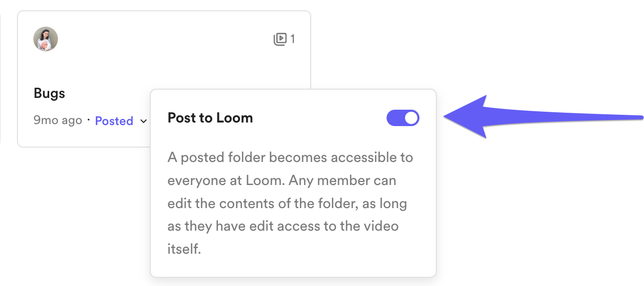Click the video count number 1
The height and width of the screenshot is (286, 644).
pyautogui.click(x=293, y=39)
